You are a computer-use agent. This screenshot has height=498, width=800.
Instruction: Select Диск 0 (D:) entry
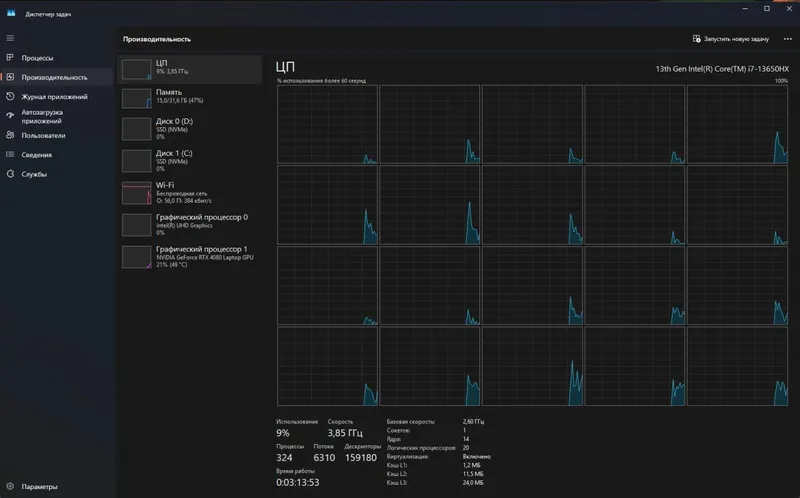point(190,129)
